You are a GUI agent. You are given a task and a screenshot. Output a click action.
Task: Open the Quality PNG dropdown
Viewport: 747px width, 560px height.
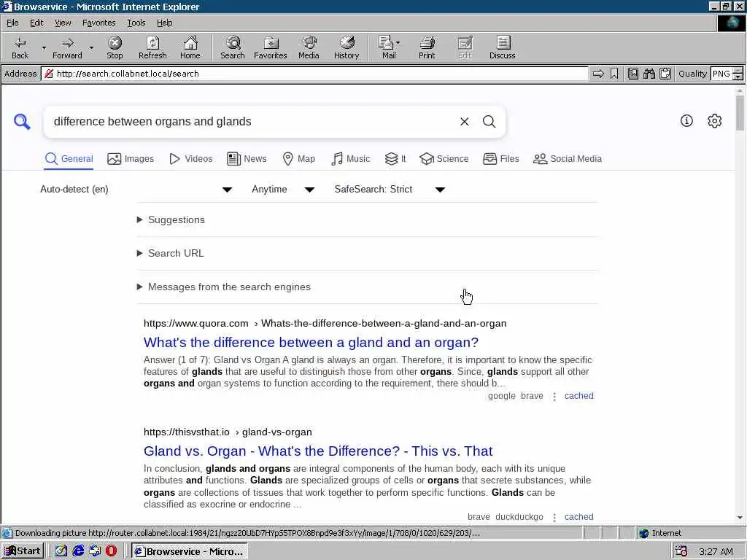(727, 74)
